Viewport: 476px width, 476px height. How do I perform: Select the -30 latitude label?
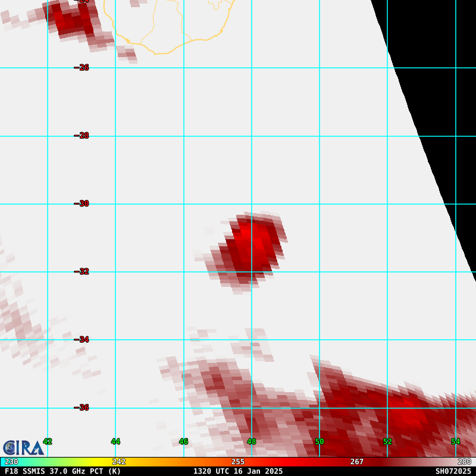82,203
